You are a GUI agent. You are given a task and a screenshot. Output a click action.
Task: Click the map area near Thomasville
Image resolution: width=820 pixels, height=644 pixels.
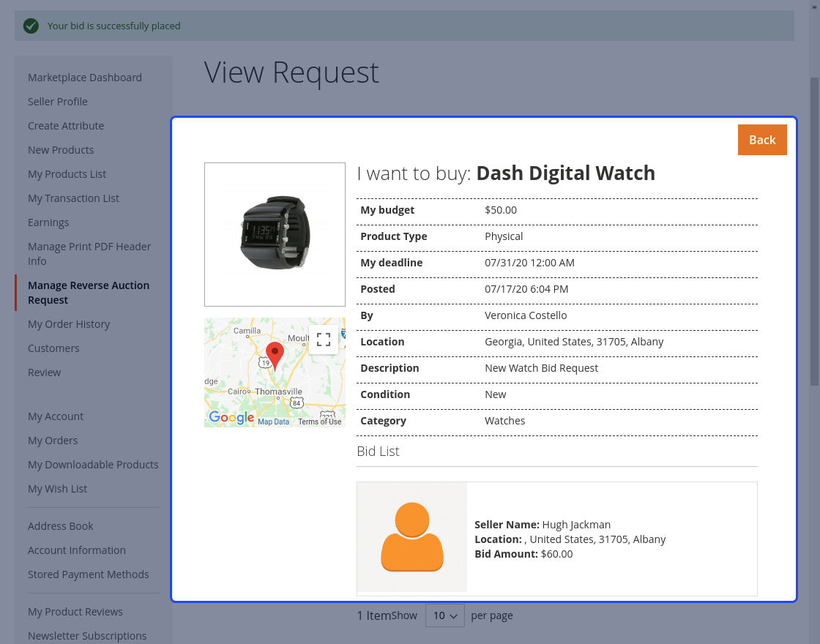click(x=278, y=392)
